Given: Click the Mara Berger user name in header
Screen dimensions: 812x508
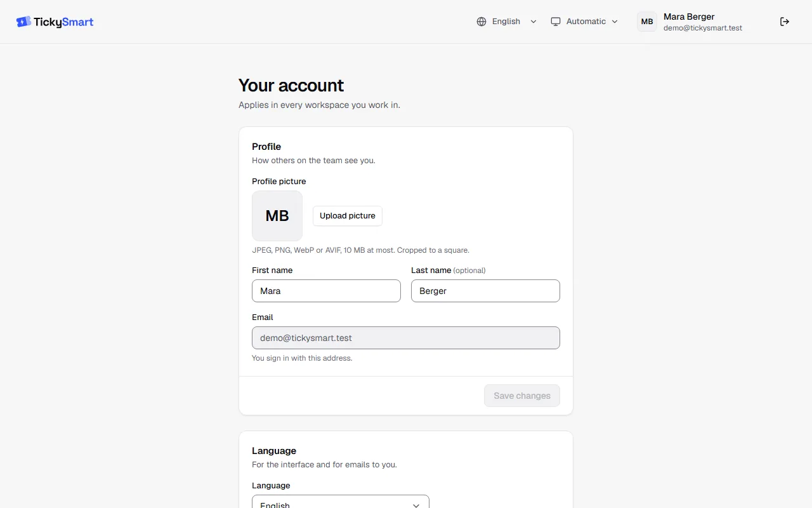Looking at the screenshot, I should click(x=689, y=17).
